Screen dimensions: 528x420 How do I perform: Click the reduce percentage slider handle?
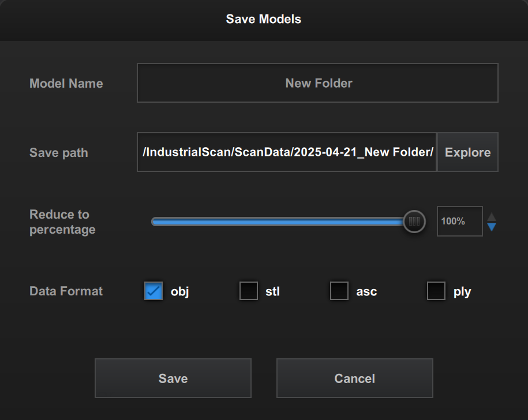point(414,222)
